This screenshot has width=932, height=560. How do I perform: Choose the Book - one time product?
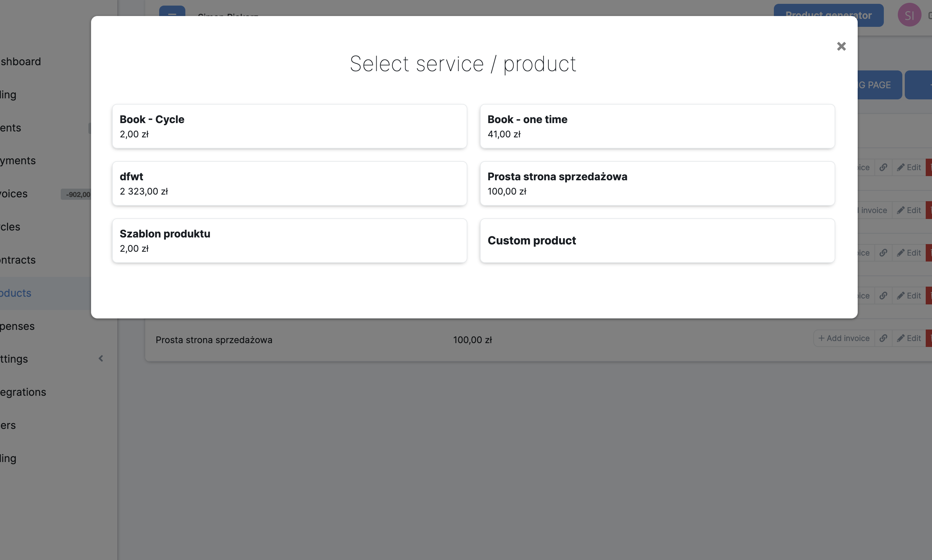pos(657,127)
